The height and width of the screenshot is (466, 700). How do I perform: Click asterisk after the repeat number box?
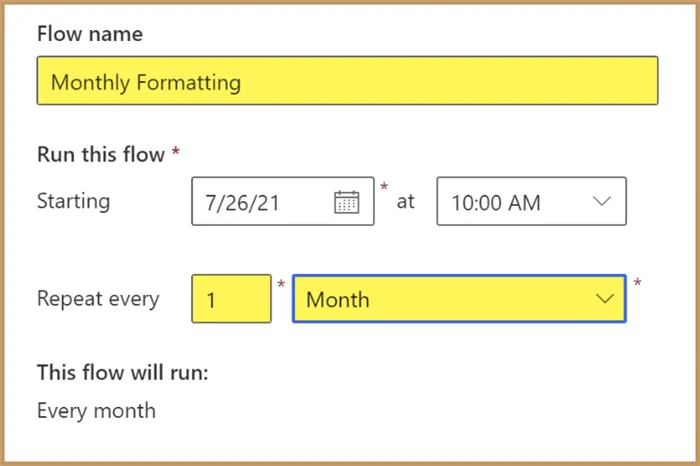pyautogui.click(x=281, y=286)
